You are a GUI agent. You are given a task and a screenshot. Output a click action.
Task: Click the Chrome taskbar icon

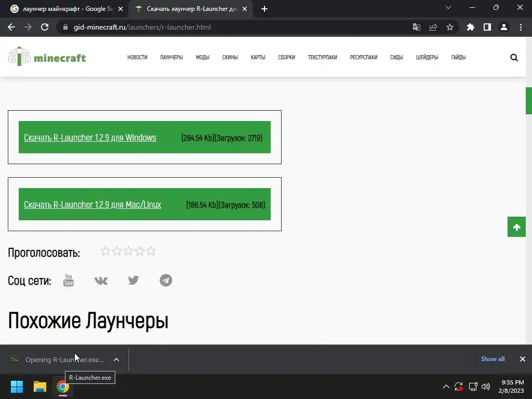coord(63,387)
